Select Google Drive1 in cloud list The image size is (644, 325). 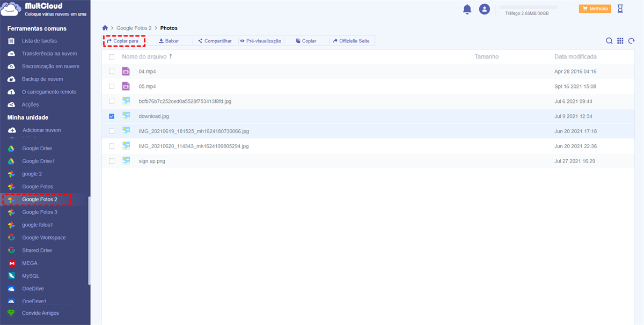(x=38, y=161)
